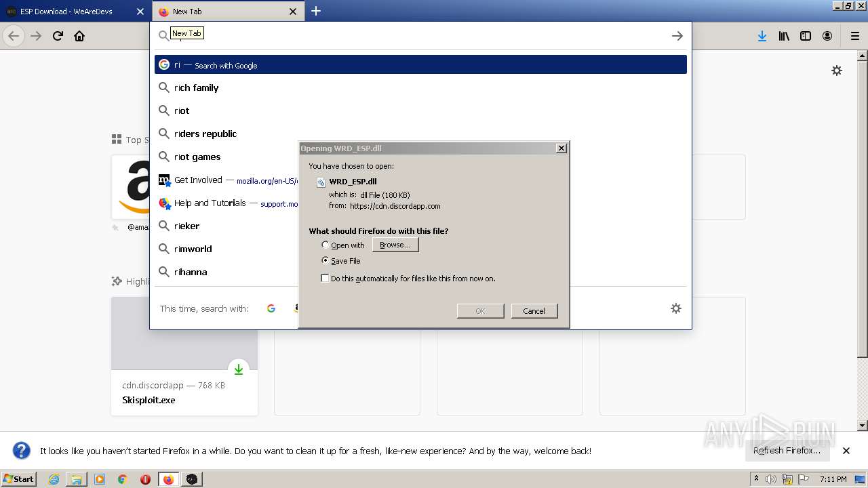Open the Library icon in toolbar

coord(784,36)
